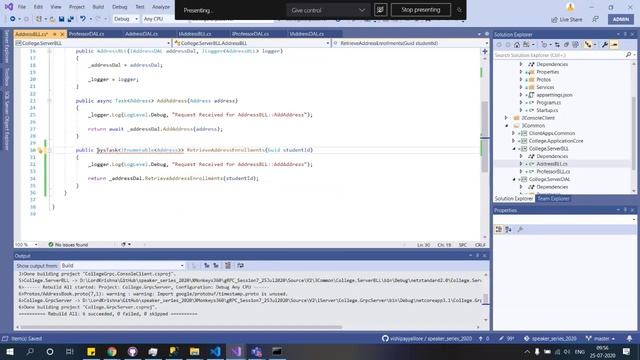Open the Windows Start menu
This screenshot has width=640, height=360.
point(10,351)
